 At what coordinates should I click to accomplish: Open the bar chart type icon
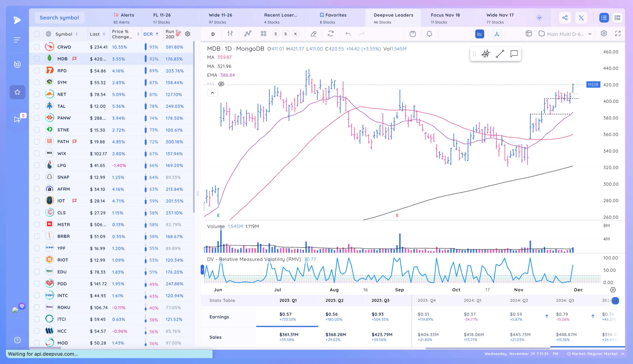pos(230,34)
